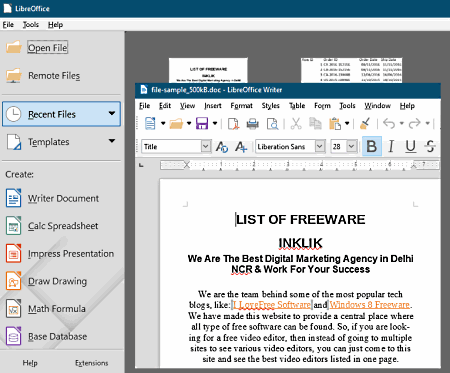
Task: Expand the New document dropdown arrow
Action: point(163,124)
